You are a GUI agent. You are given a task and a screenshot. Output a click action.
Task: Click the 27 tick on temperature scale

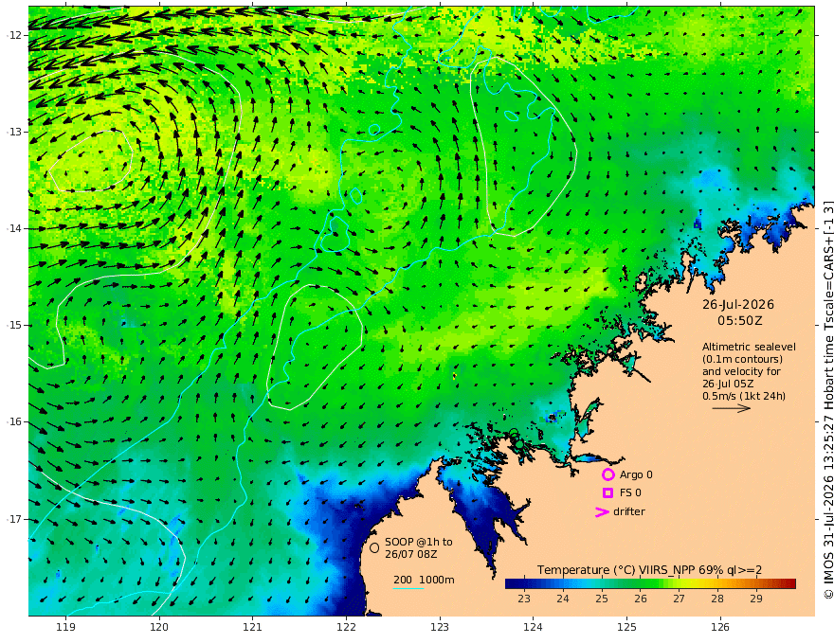tap(679, 599)
